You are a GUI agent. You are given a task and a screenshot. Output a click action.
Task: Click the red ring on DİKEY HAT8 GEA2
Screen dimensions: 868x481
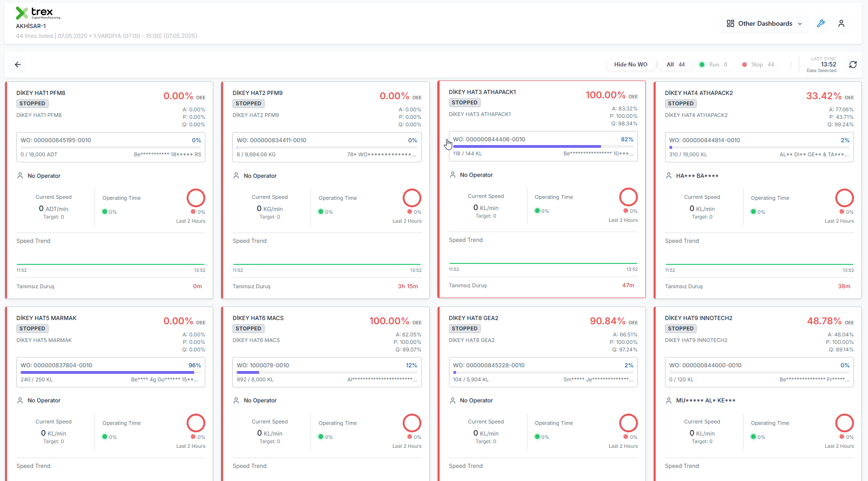(x=629, y=423)
